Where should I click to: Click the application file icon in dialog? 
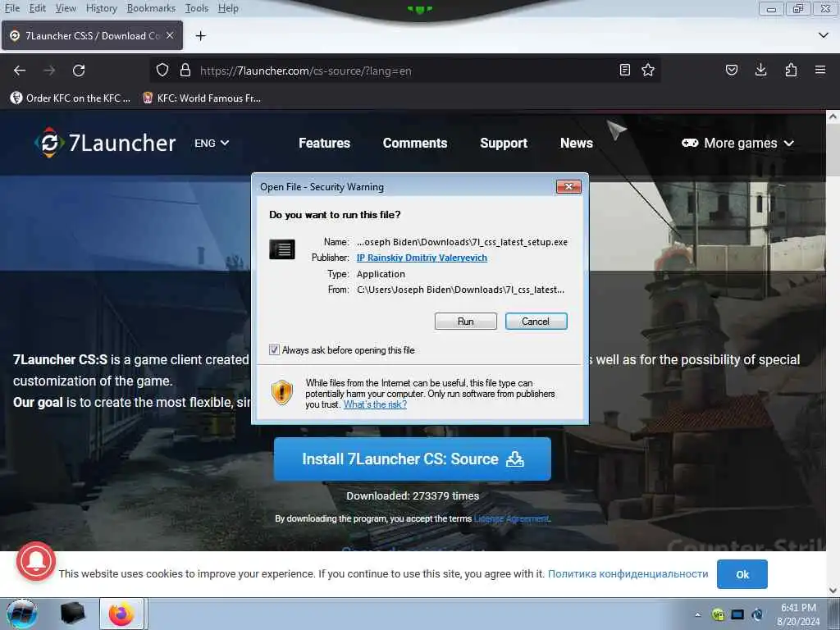click(282, 249)
